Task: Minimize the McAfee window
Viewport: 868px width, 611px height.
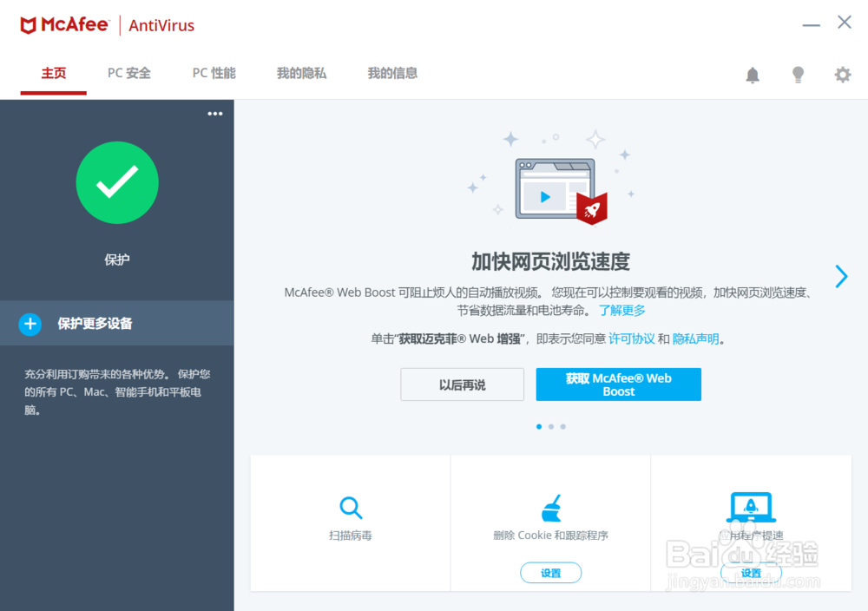Action: (x=811, y=25)
